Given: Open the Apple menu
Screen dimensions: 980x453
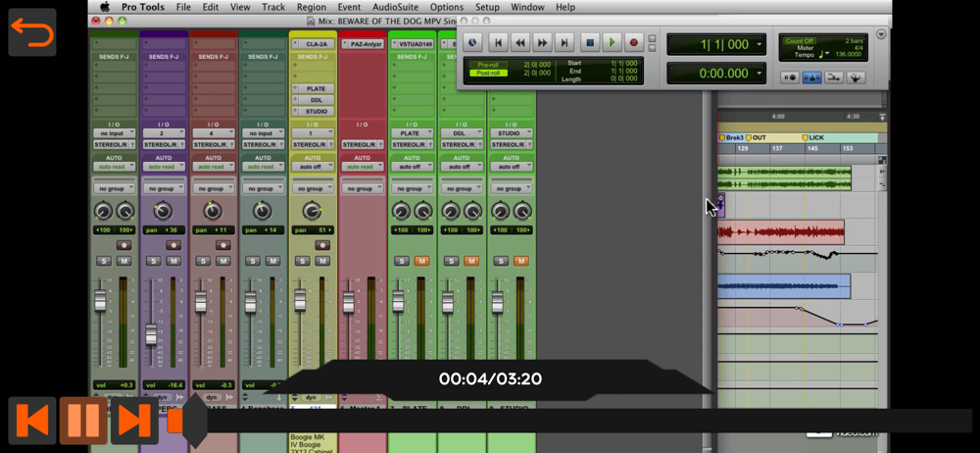Looking at the screenshot, I should (x=105, y=7).
